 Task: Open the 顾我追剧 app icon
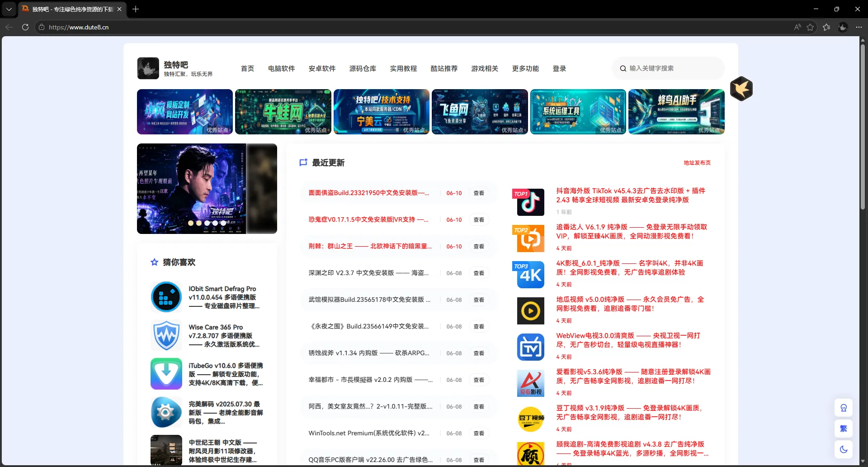[530, 454]
